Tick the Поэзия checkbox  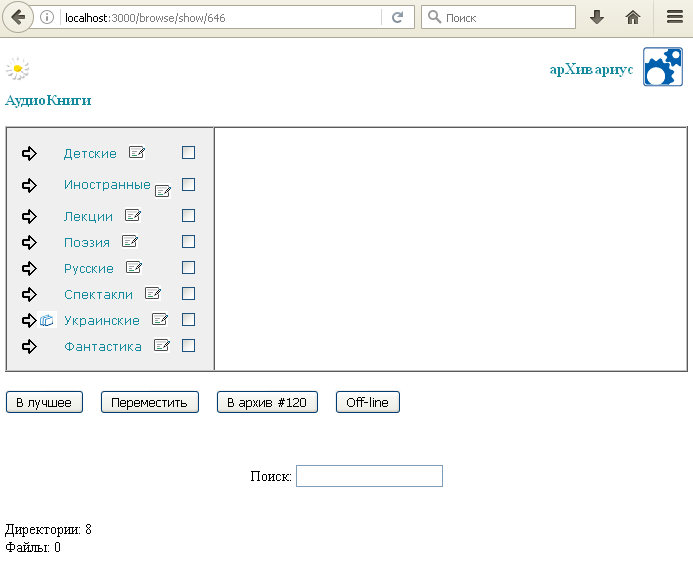pyautogui.click(x=188, y=241)
